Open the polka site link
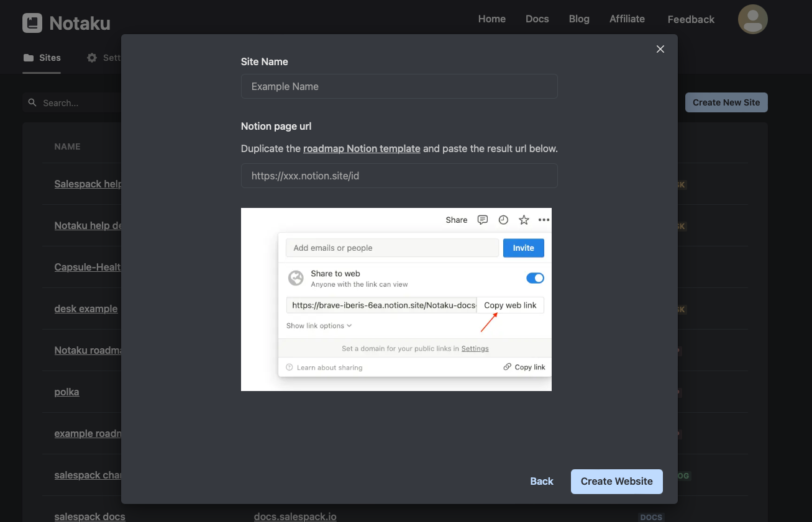 pos(66,392)
